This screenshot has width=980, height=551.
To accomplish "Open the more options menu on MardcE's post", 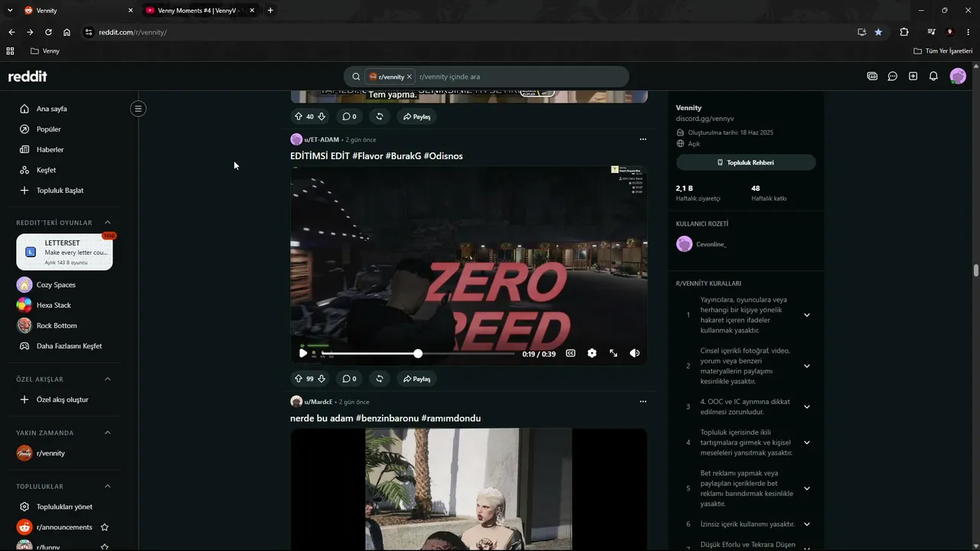I will click(642, 402).
